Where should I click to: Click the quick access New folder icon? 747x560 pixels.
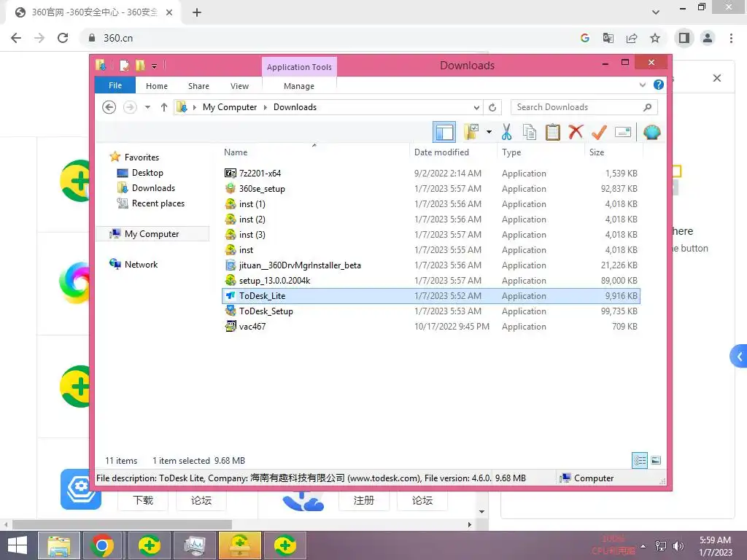[139, 65]
